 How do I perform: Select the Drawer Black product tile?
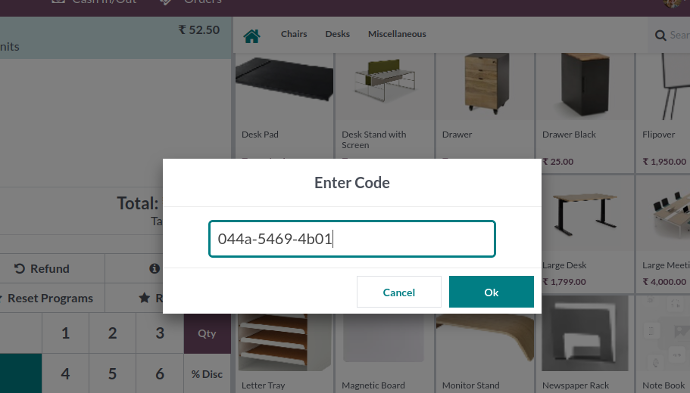[585, 113]
